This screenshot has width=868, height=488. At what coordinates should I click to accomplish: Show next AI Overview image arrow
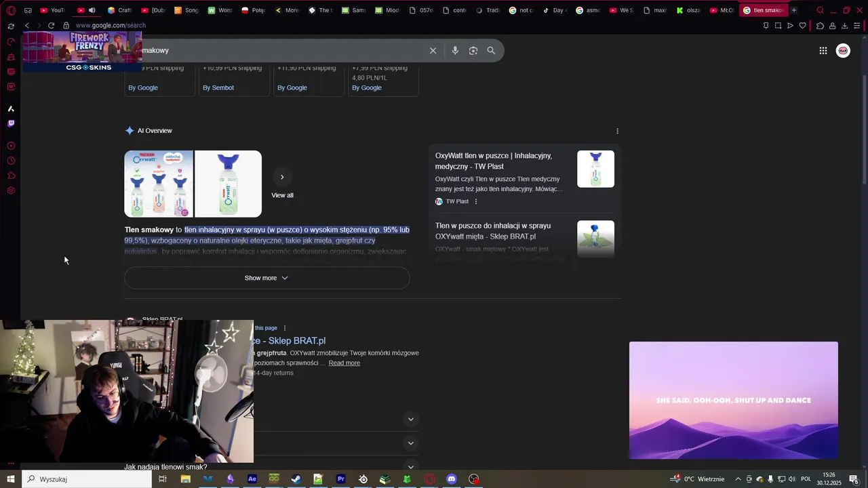pyautogui.click(x=282, y=177)
